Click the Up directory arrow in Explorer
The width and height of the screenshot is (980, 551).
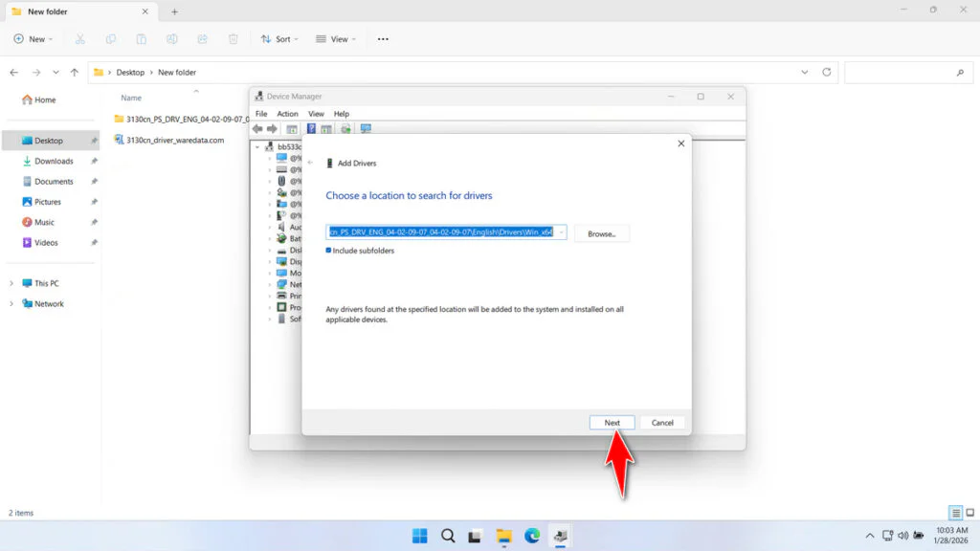coord(74,72)
